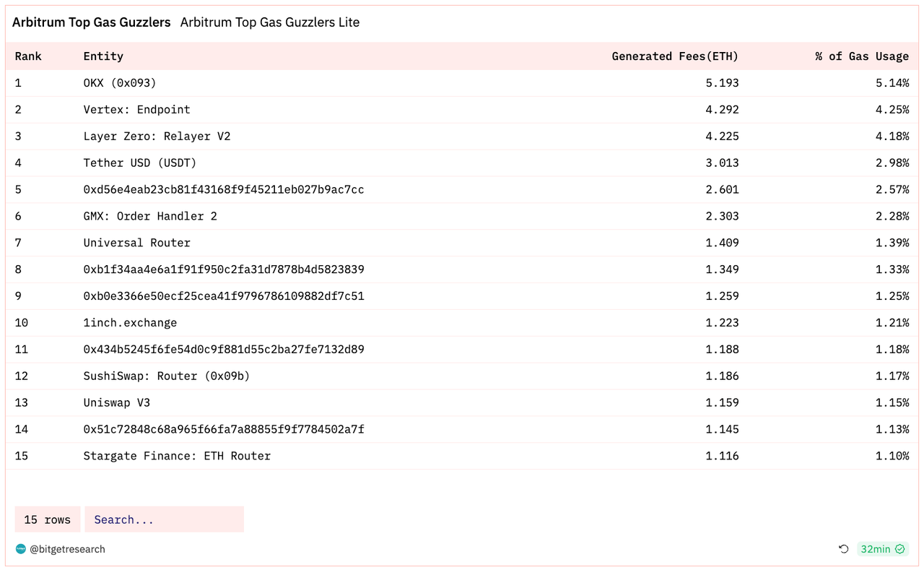Viewport: 924px width, 570px height.
Task: Click the 1.186 generated fees value
Action: 722,376
